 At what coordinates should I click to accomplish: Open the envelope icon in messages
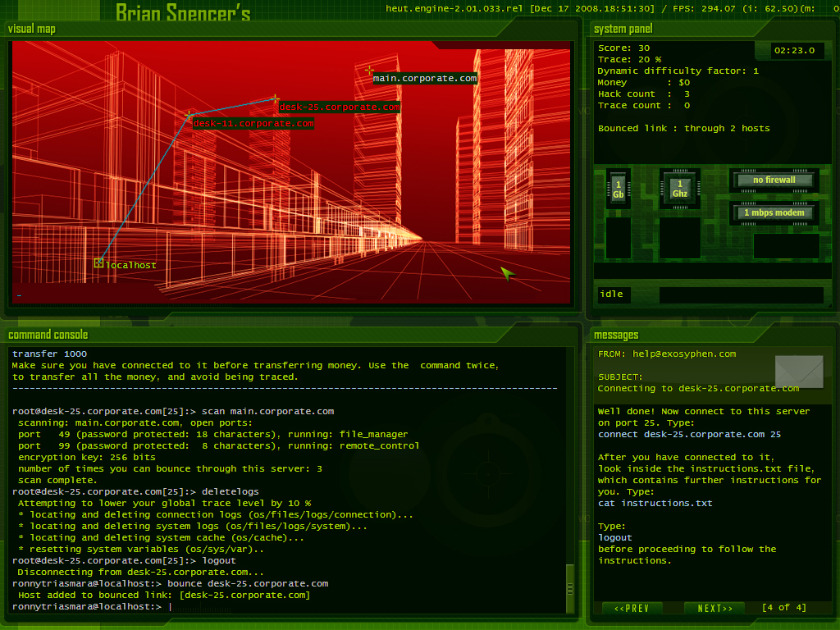click(798, 372)
